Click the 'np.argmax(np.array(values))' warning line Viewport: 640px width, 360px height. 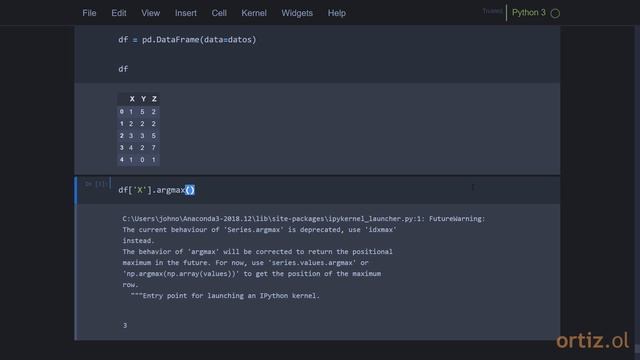click(252, 274)
